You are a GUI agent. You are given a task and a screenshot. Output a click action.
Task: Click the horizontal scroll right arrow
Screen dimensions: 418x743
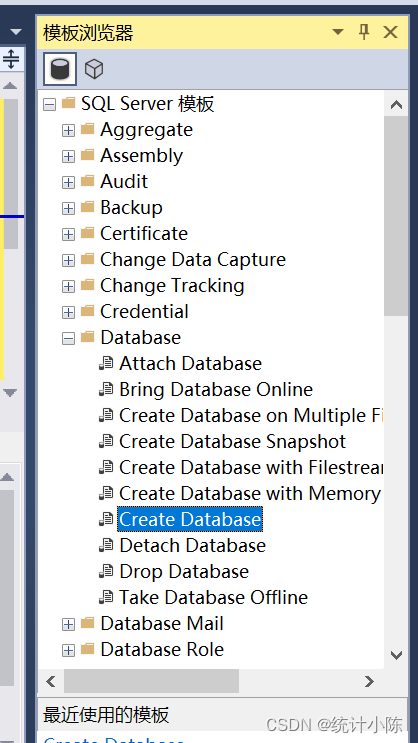pyautogui.click(x=369, y=681)
